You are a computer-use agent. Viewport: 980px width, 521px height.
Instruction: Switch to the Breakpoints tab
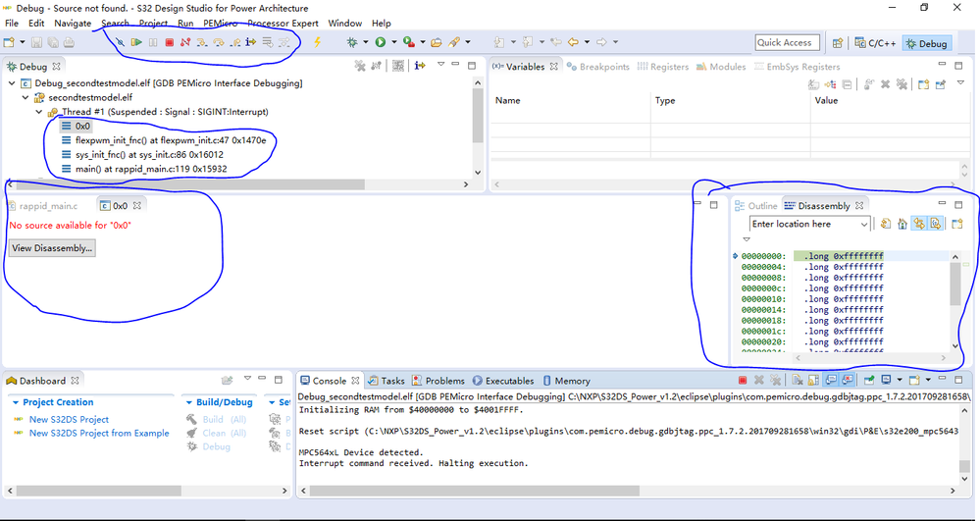click(x=598, y=67)
